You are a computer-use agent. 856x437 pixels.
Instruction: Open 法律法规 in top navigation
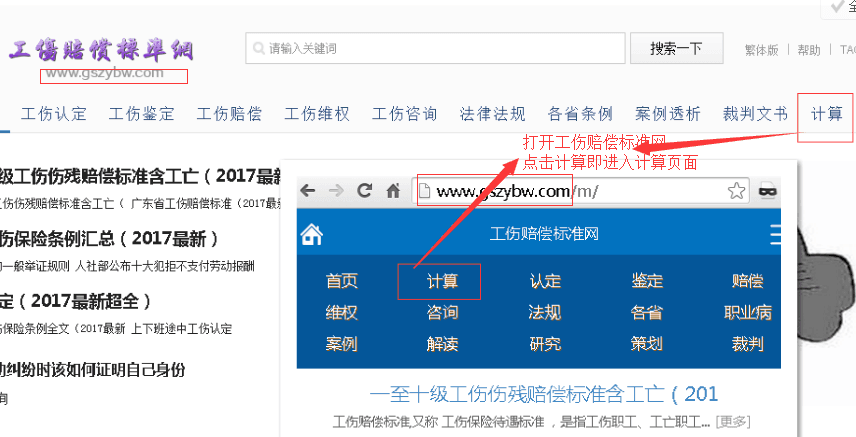[492, 114]
